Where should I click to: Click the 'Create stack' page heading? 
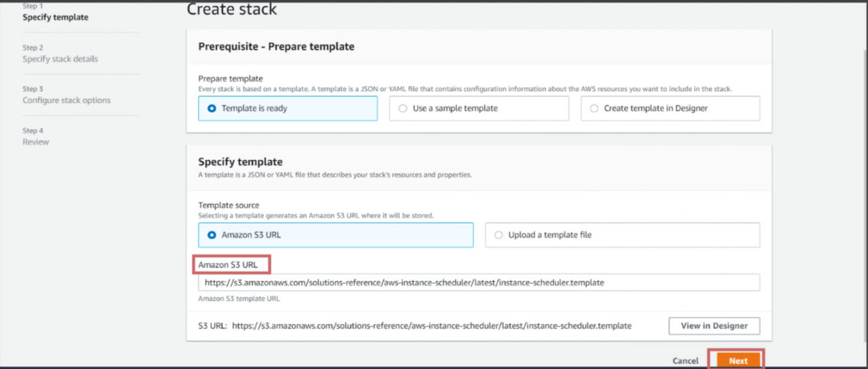coord(232,9)
